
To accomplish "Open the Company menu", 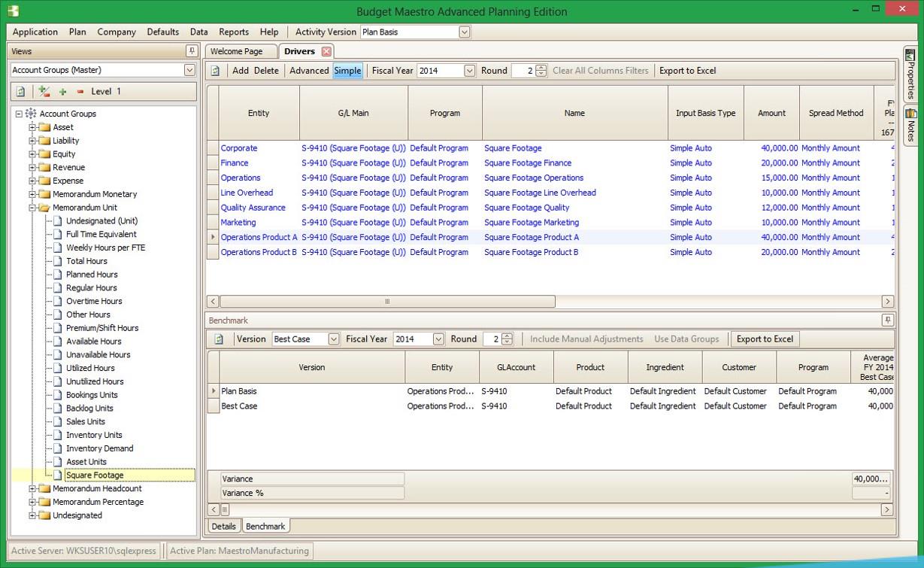I will [x=117, y=32].
